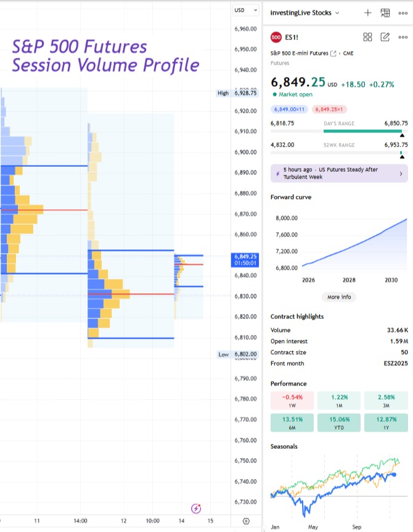This screenshot has height=532, width=413.
Task: Select the YTD performance box
Action: [x=339, y=422]
